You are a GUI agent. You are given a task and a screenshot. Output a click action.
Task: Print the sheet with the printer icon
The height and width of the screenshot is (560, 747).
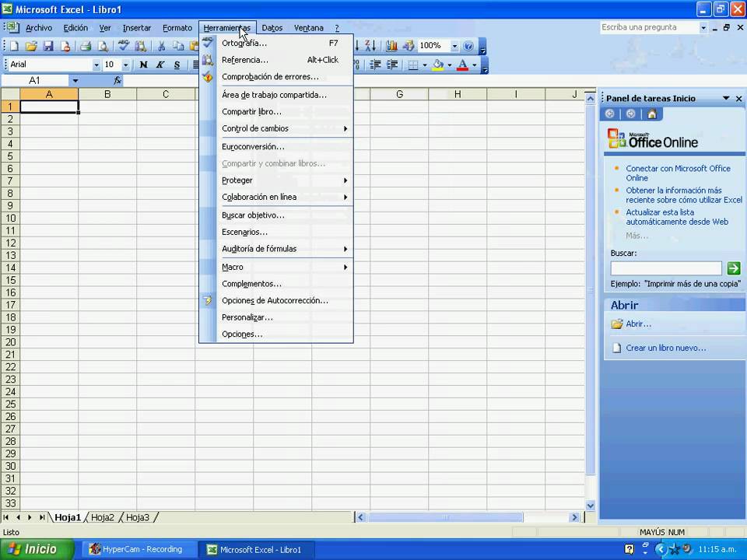click(86, 46)
